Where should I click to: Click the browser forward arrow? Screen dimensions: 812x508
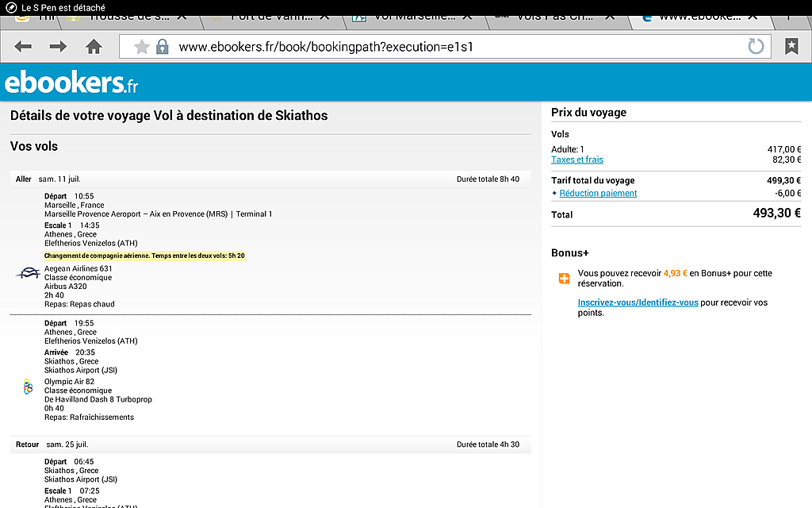click(58, 47)
